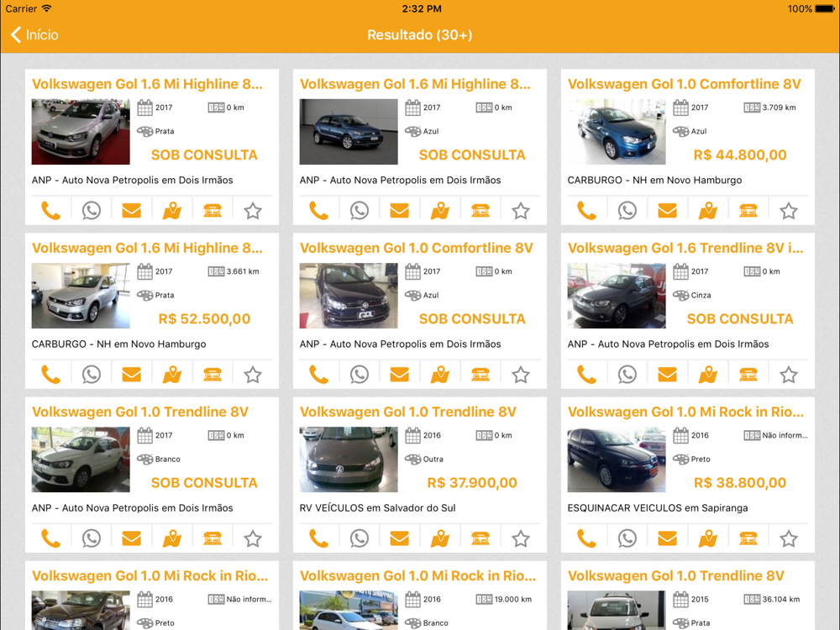
Task: WhatsApp about the Azul 0 km Gol Highline
Action: coord(359,211)
